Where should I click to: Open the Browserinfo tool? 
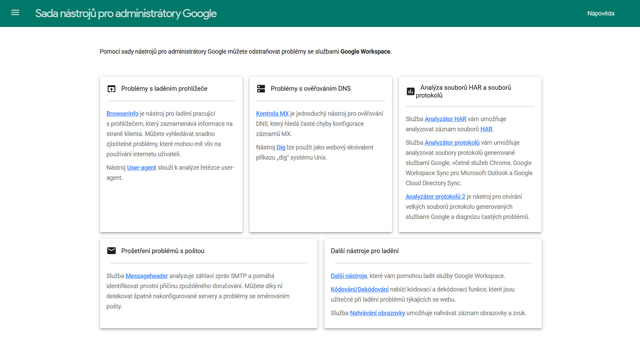(122, 113)
